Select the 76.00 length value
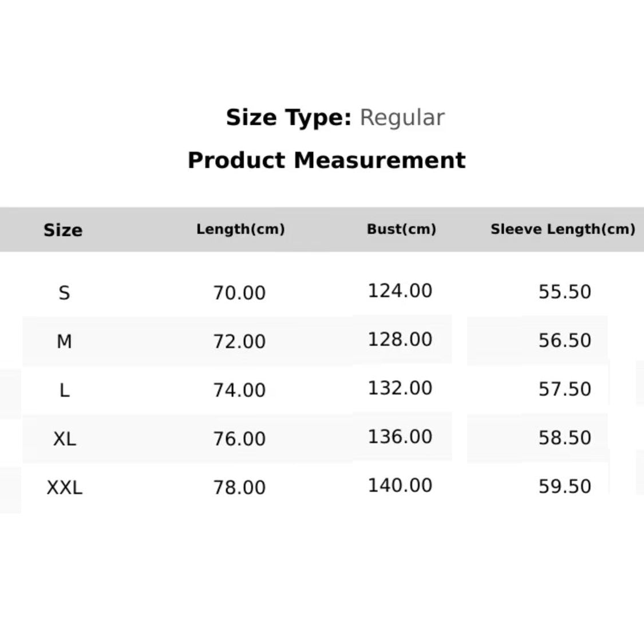 coord(239,439)
